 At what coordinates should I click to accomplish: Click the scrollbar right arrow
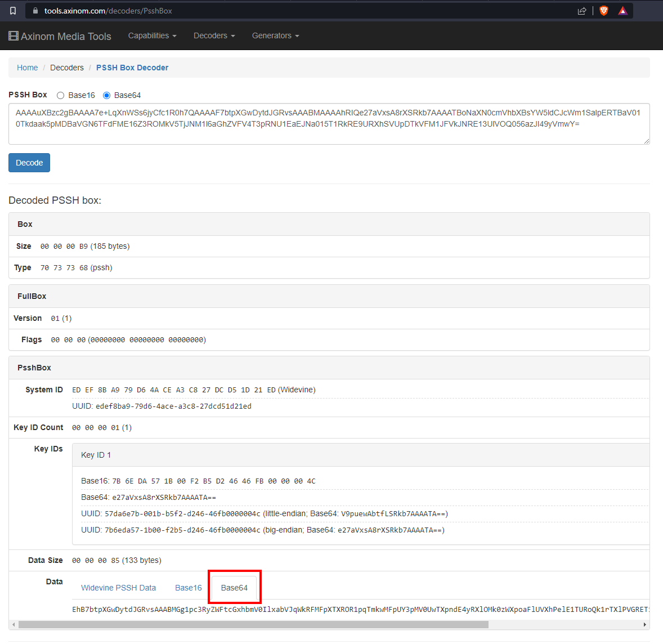(x=645, y=624)
